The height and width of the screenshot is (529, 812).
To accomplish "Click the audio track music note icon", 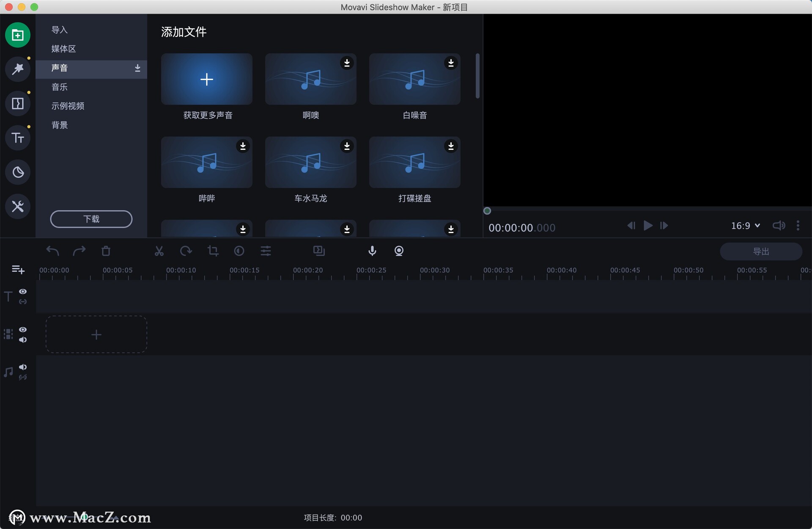I will tap(8, 372).
